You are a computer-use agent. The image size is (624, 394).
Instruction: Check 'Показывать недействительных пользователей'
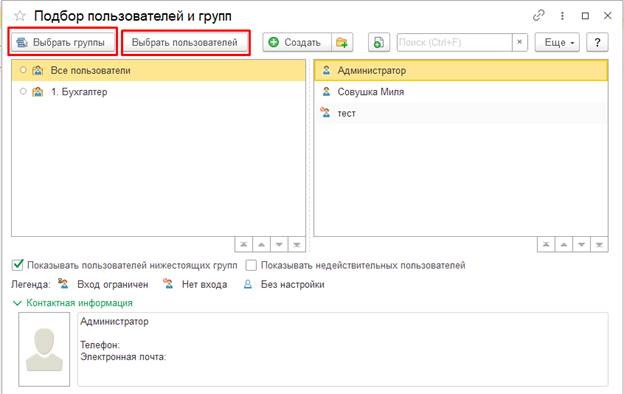click(251, 265)
